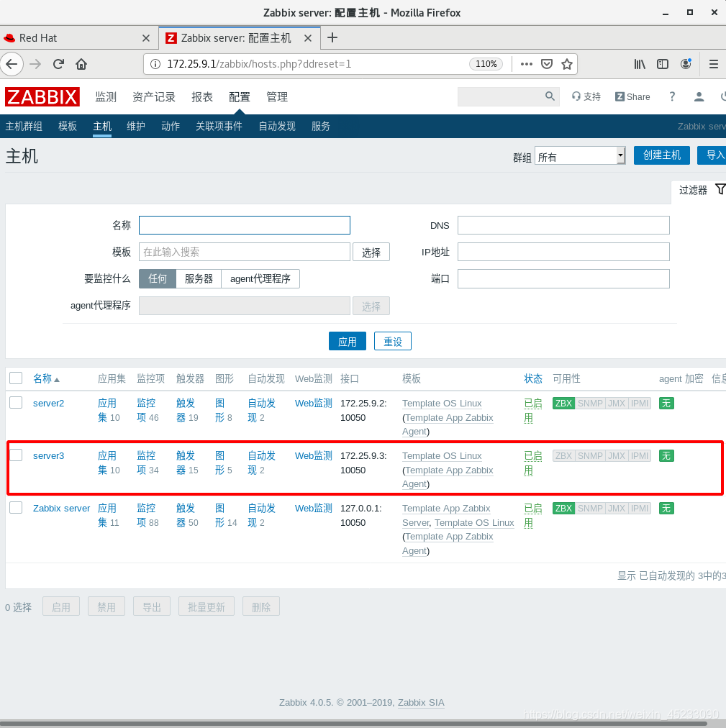
Task: Bookmark this page with the star
Action: [x=567, y=64]
